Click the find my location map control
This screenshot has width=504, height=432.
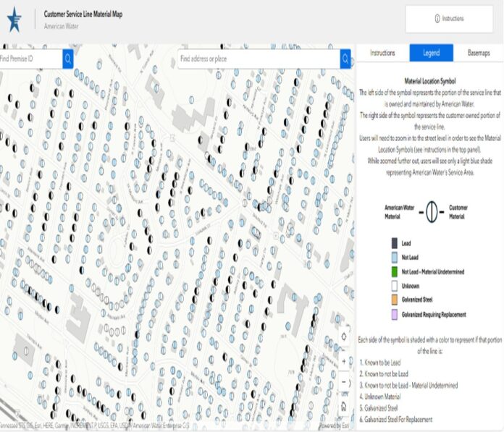tap(344, 336)
